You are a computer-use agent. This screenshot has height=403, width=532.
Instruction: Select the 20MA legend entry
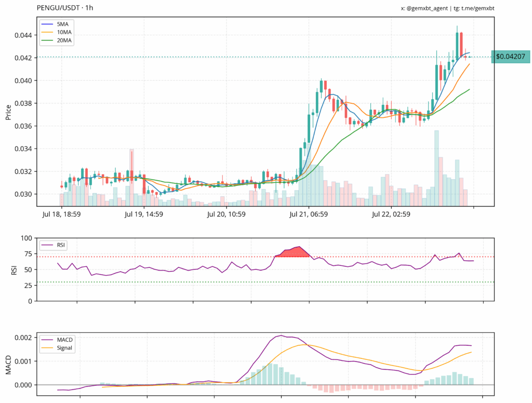click(x=56, y=41)
